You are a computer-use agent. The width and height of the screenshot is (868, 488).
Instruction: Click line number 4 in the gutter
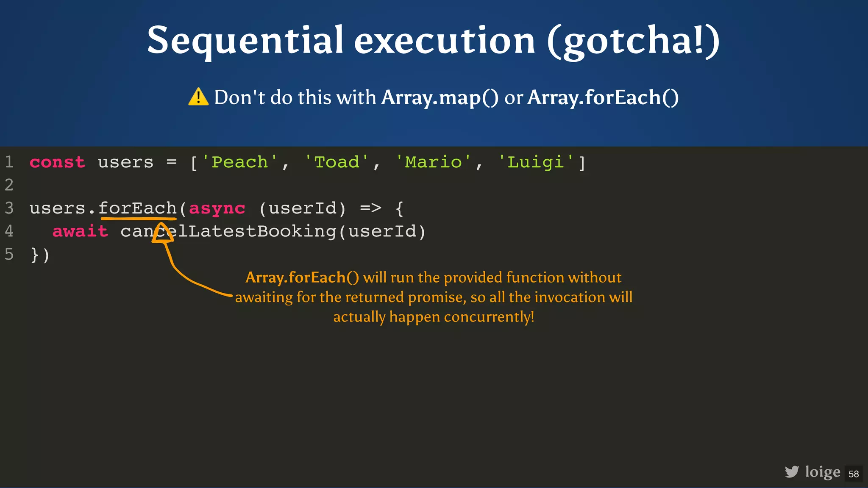click(x=9, y=231)
